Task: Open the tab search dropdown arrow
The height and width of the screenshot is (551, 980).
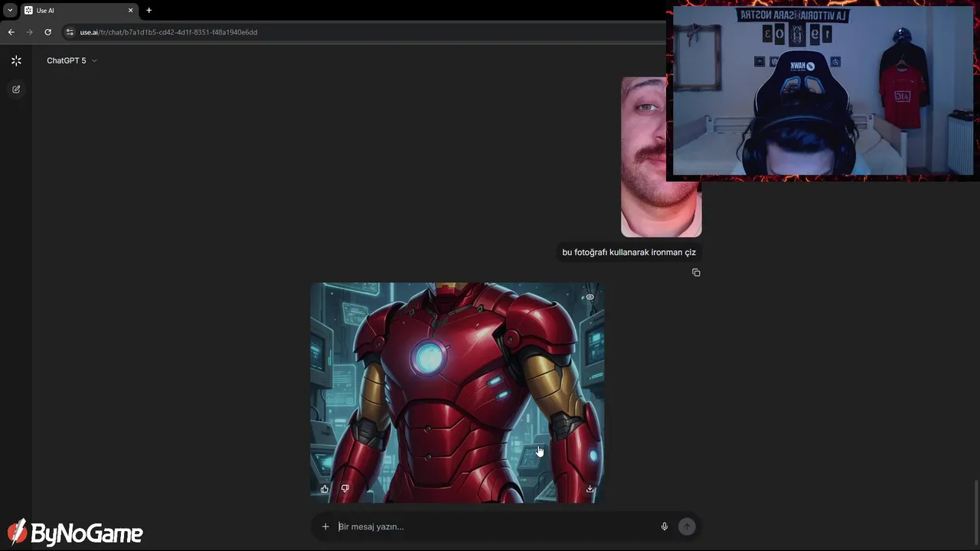Action: point(10,11)
